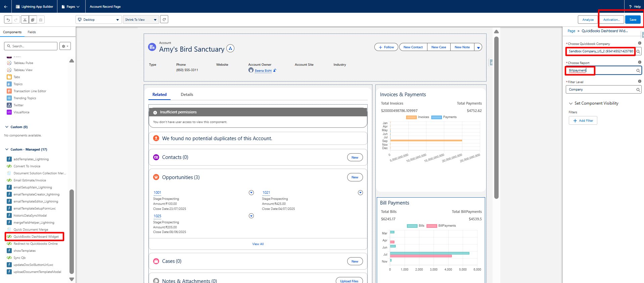The height and width of the screenshot is (283, 644).
Task: Open the component list settings gear dropdown
Action: (65, 46)
